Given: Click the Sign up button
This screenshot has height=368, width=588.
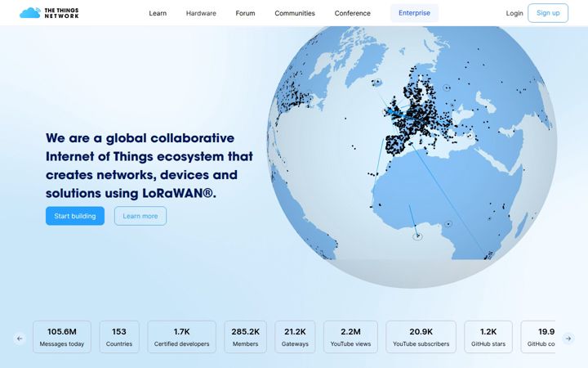Looking at the screenshot, I should click(x=548, y=13).
